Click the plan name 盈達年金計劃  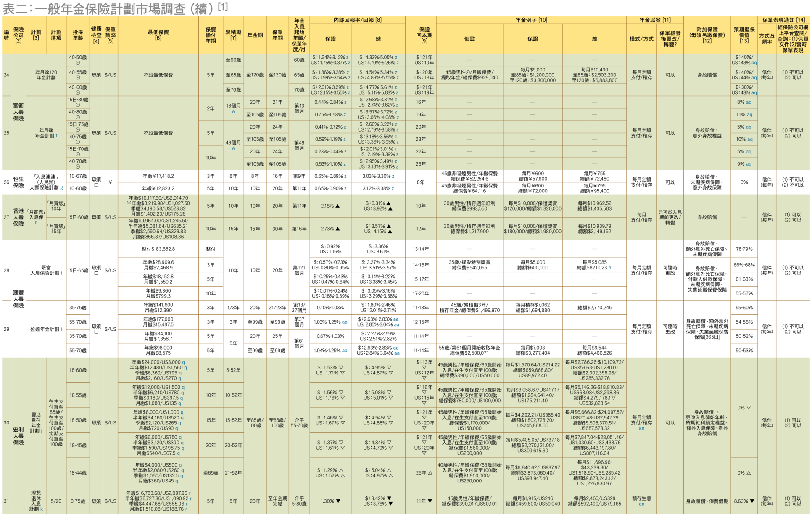tap(46, 329)
